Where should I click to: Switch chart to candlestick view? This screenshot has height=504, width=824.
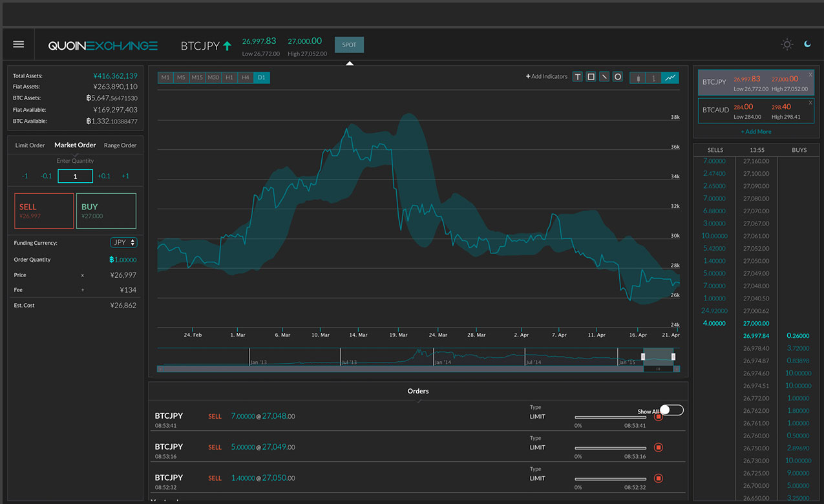638,78
